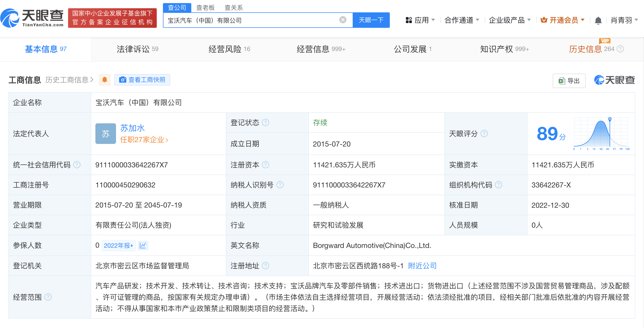Click help icon next to 注册地址

click(x=266, y=266)
